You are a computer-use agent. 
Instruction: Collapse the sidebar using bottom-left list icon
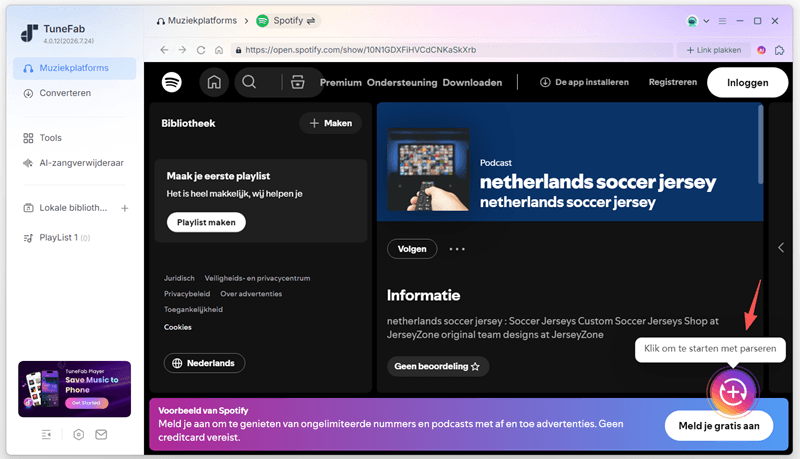click(46, 435)
